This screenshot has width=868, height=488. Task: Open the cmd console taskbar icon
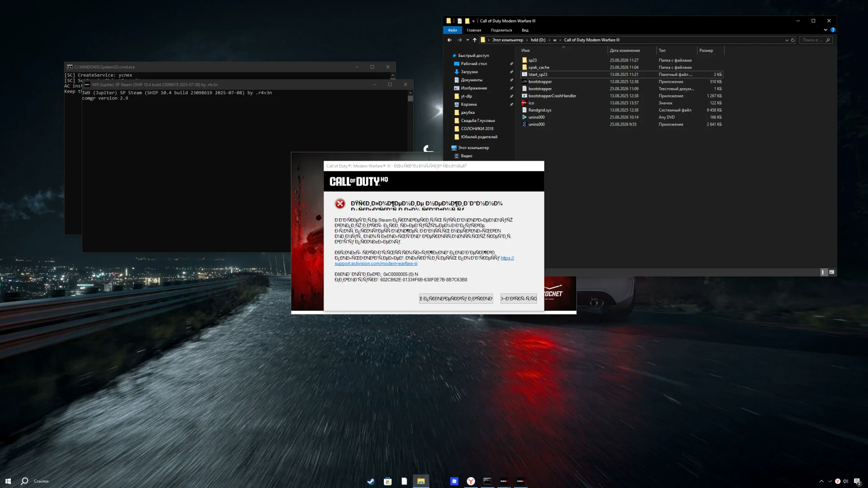point(487,481)
